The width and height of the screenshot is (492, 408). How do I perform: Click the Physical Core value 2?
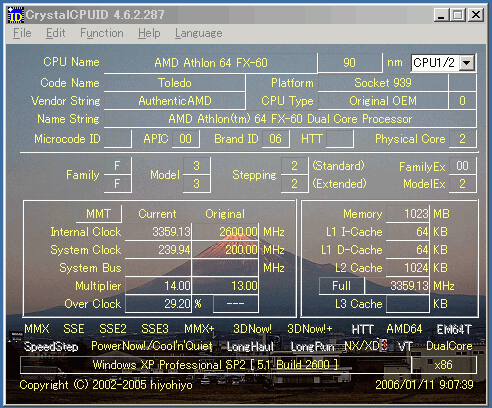[462, 139]
